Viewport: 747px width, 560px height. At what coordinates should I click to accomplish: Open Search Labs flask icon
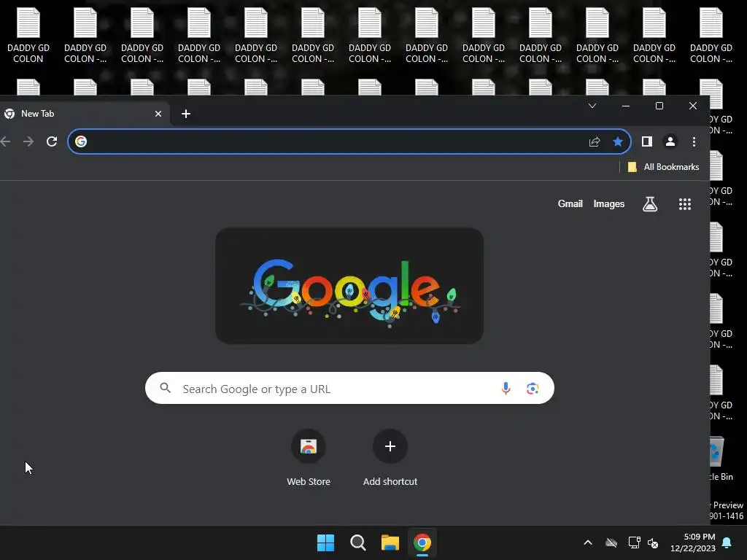(x=650, y=204)
